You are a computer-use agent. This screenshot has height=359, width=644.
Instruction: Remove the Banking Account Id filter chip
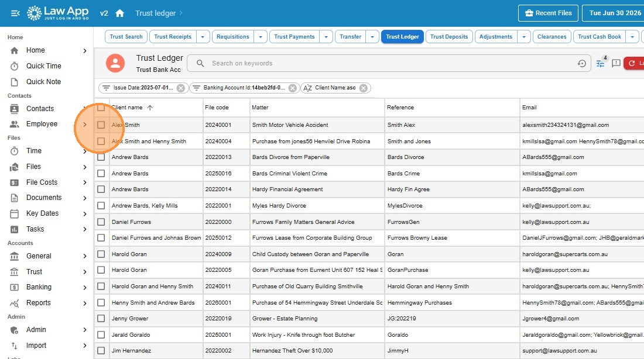292,88
